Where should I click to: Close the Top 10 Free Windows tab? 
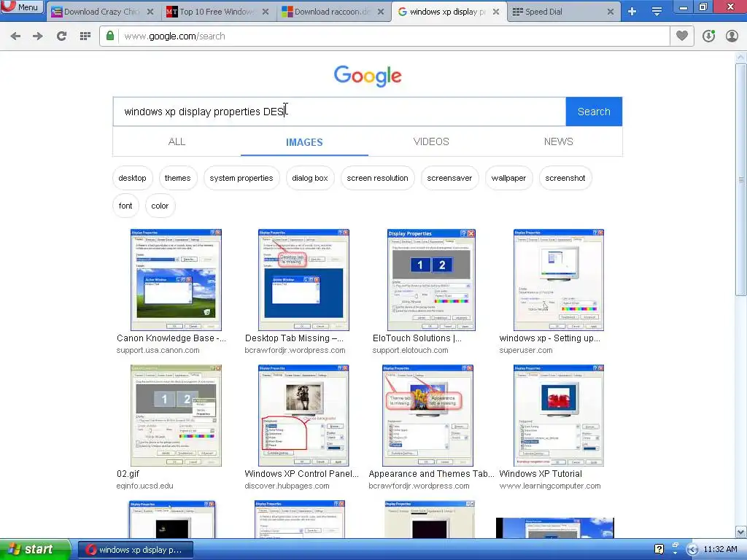click(x=266, y=12)
